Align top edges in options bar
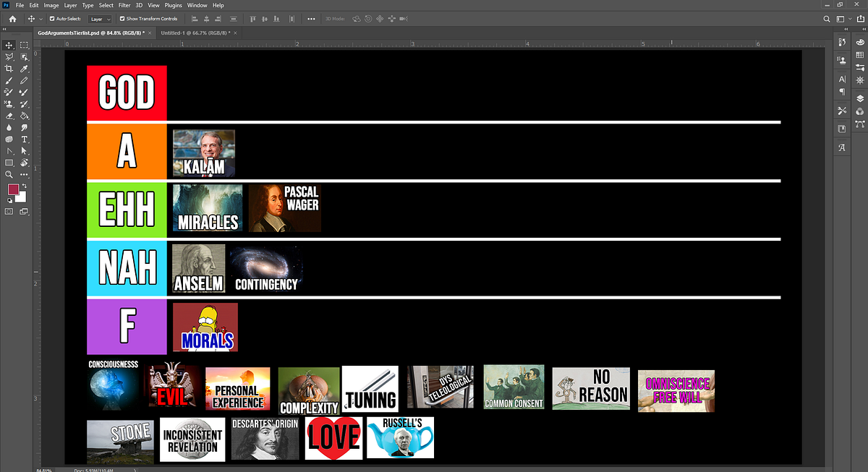Viewport: 868px width, 472px height. point(252,19)
